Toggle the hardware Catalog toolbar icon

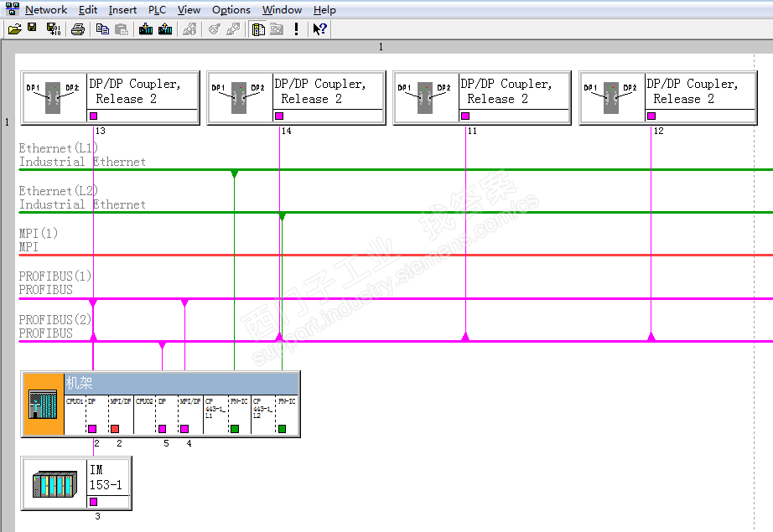pyautogui.click(x=258, y=29)
